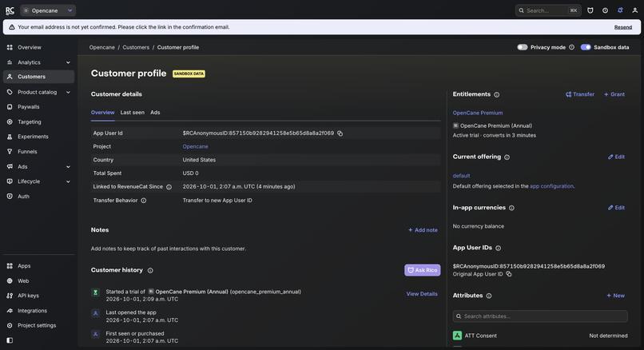
Task: Open notifications bell icon
Action: click(620, 10)
